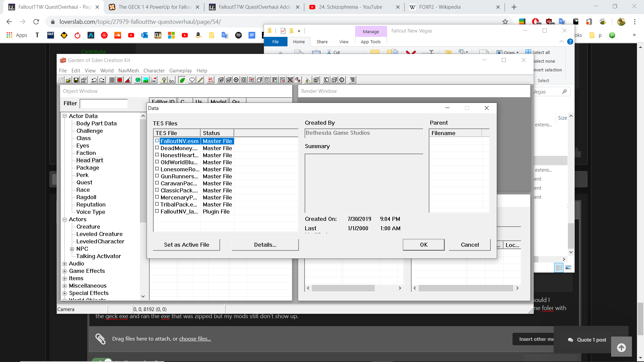Click the boxed P toolbar icon
This screenshot has height=362, width=644.
[x=275, y=80]
